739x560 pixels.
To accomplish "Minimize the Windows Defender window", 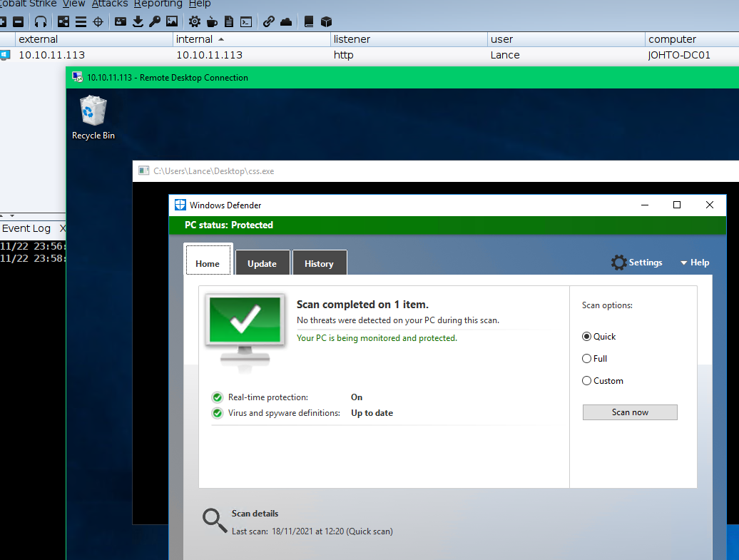I will (x=645, y=205).
